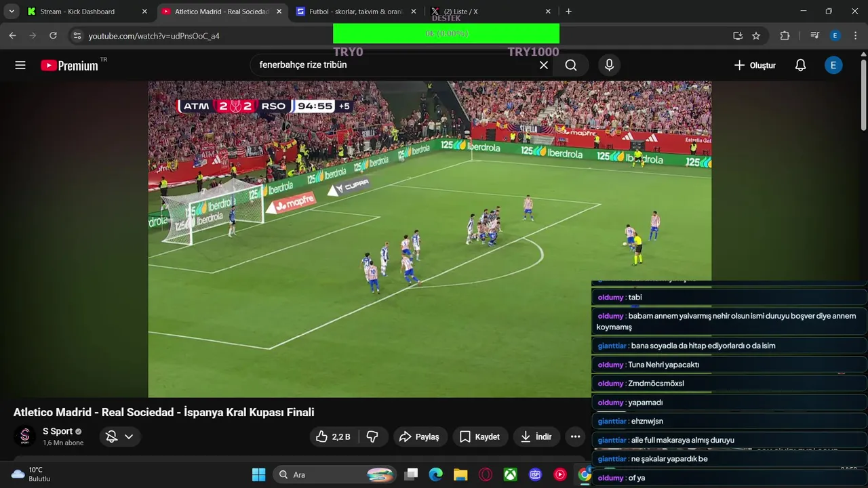Image resolution: width=868 pixels, height=488 pixels.
Task: Bookmark this page with star icon
Action: click(756, 35)
